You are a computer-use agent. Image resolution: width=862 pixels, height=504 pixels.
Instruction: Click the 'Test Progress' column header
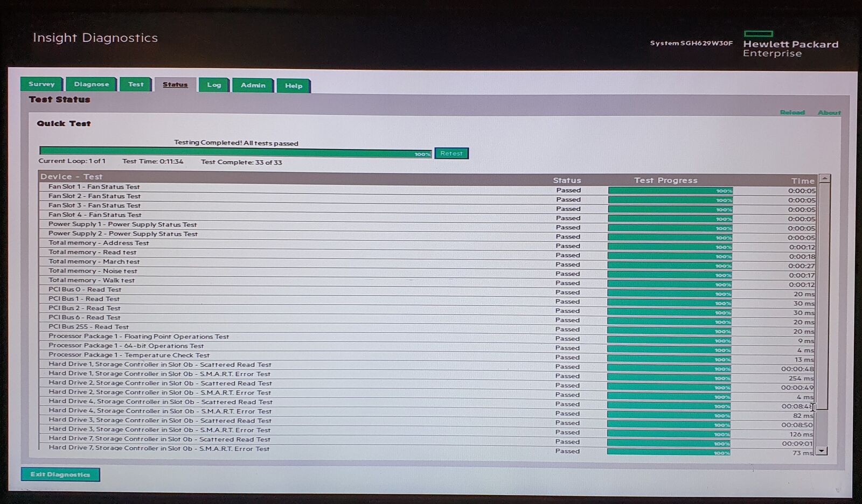pos(665,180)
